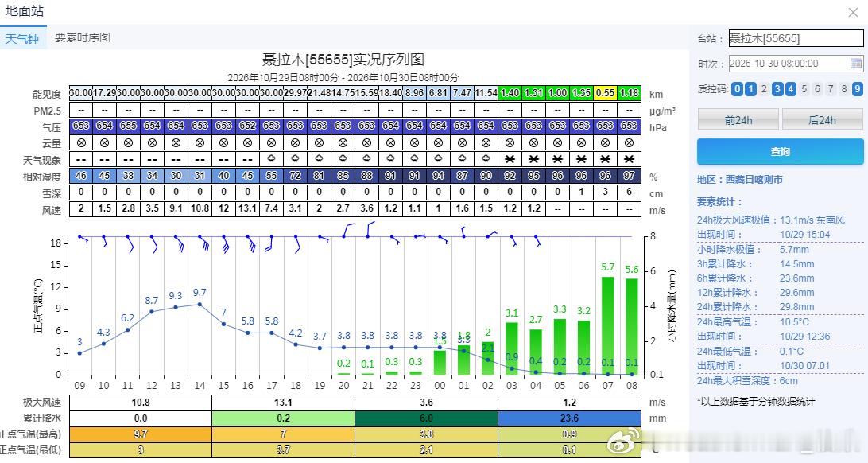The height and width of the screenshot is (463, 868).
Task: Click the snow depth cell showing 6
Action: point(629,193)
